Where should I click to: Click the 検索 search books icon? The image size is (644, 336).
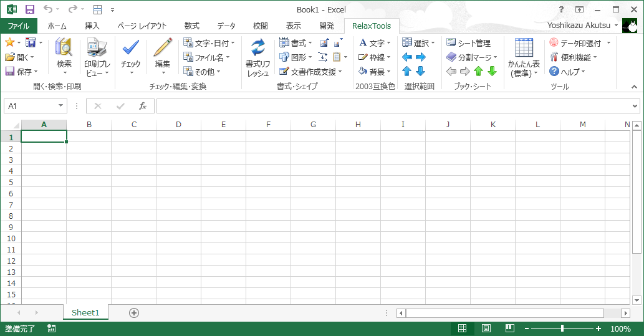pyautogui.click(x=64, y=47)
